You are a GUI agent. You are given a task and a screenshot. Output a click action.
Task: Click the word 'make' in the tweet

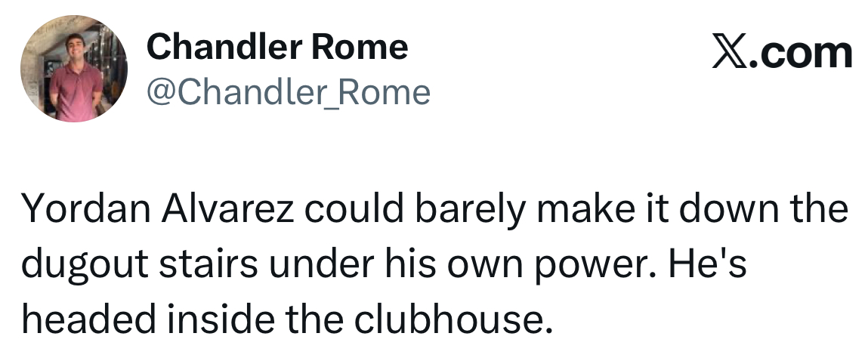[x=585, y=210]
